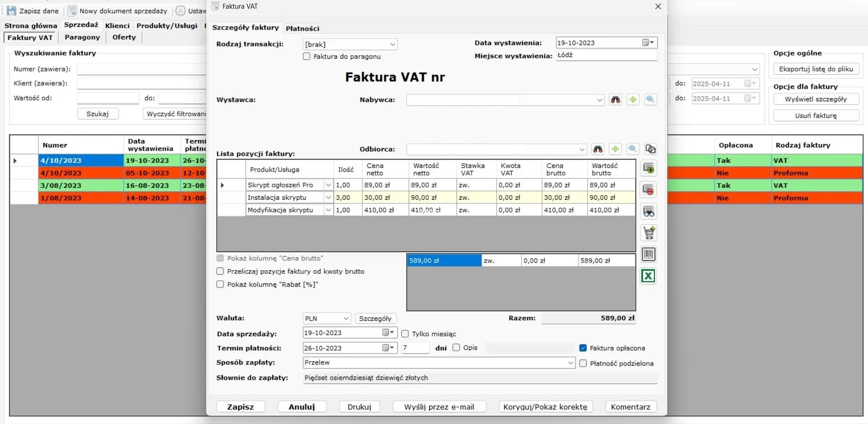Click the Miejsce wystawienia input field
The width and height of the screenshot is (868, 424).
(x=605, y=55)
